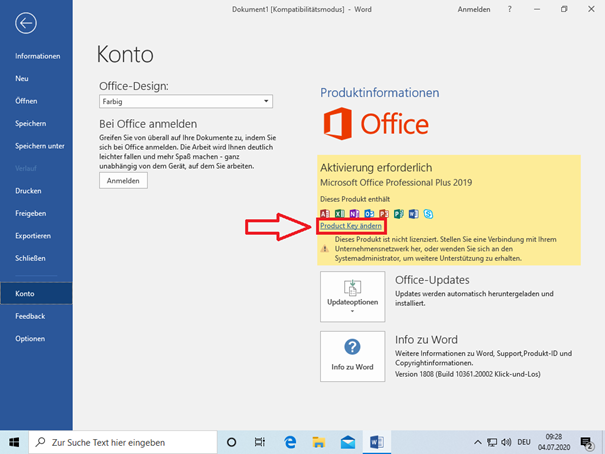This screenshot has width=605, height=454.
Task: Click Anmelden in the title bar
Action: [x=474, y=9]
